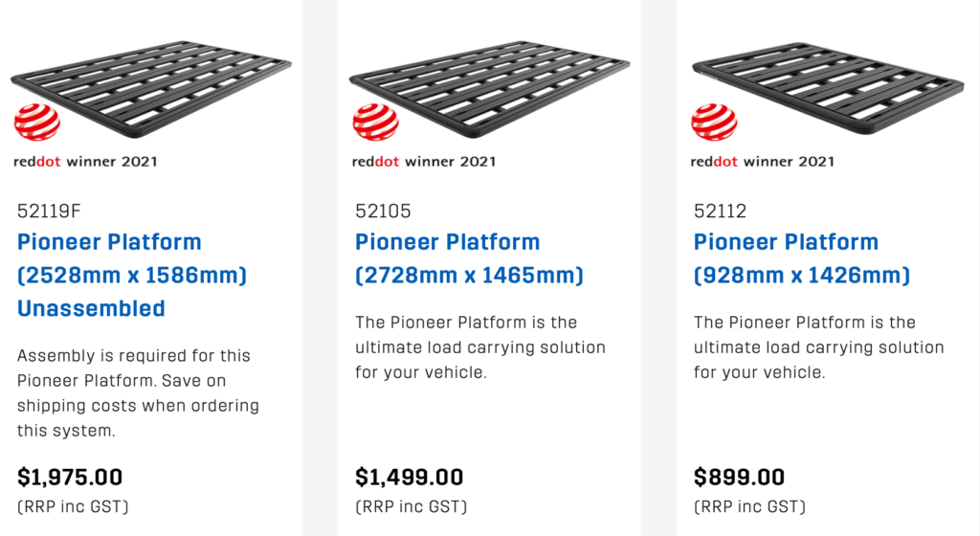
Task: Select the product code 52105
Action: (x=383, y=212)
